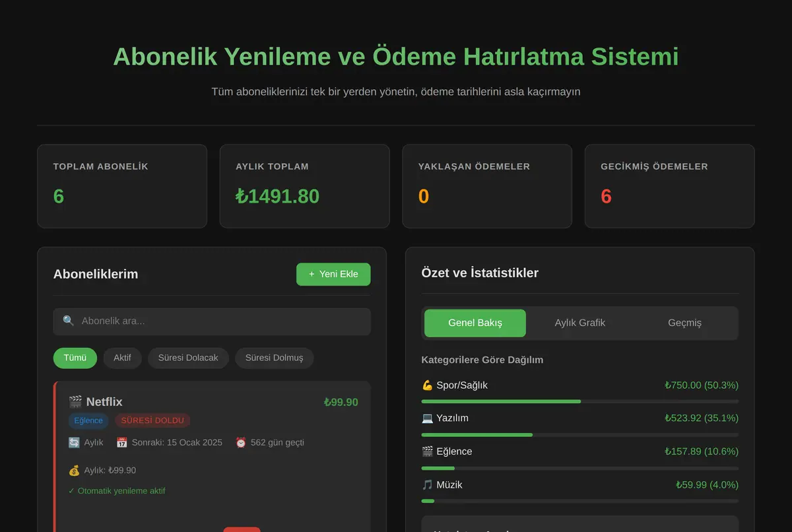Click the ₺157.89 (10.6%) value
This screenshot has width=792, height=532.
[702, 451]
